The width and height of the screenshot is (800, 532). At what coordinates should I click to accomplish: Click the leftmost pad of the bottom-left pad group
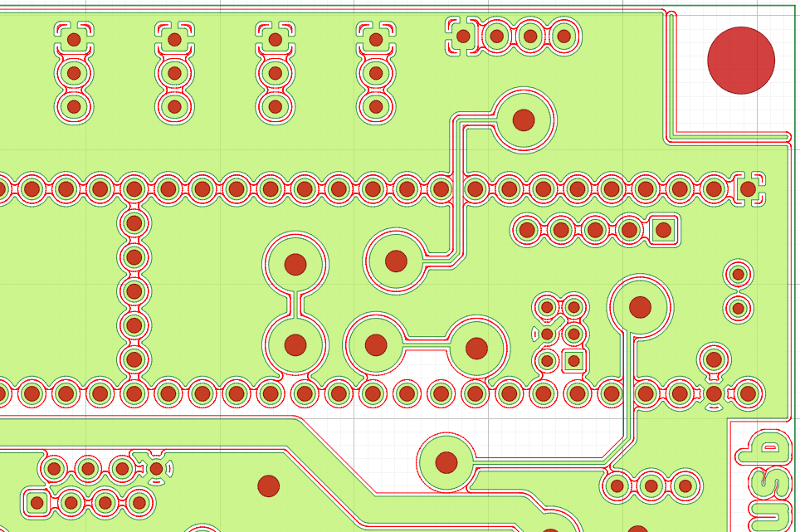click(35, 500)
